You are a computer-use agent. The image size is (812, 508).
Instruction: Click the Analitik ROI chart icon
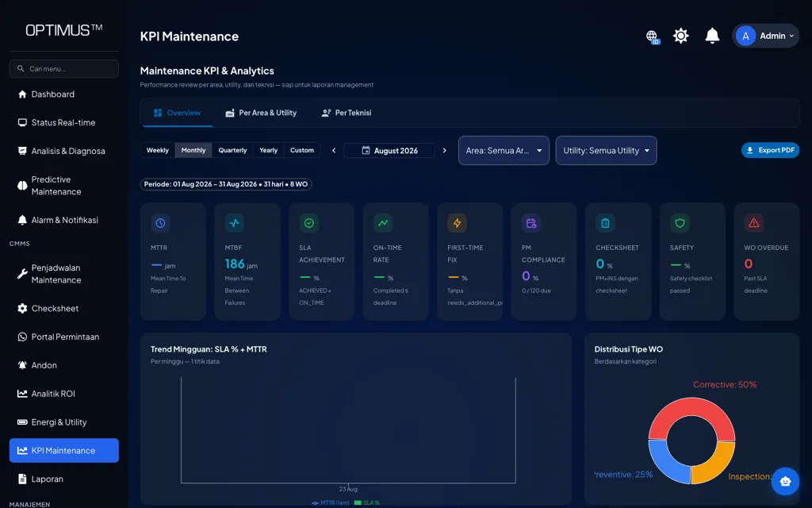22,394
